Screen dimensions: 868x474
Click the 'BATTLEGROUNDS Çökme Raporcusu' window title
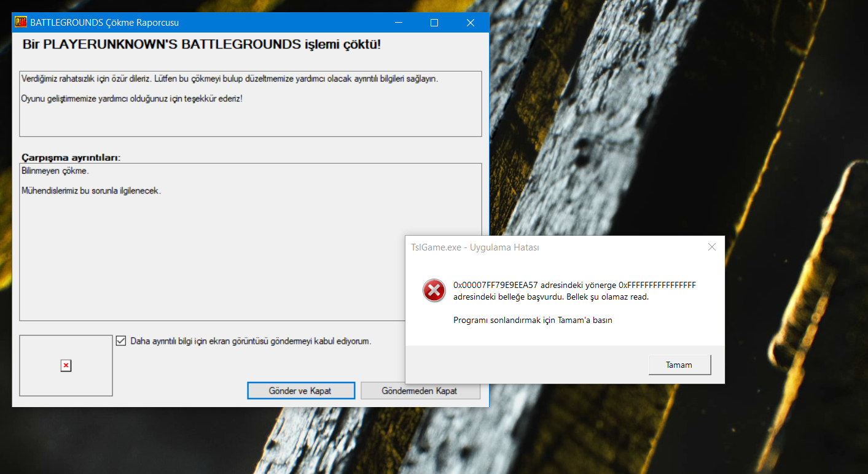[104, 23]
